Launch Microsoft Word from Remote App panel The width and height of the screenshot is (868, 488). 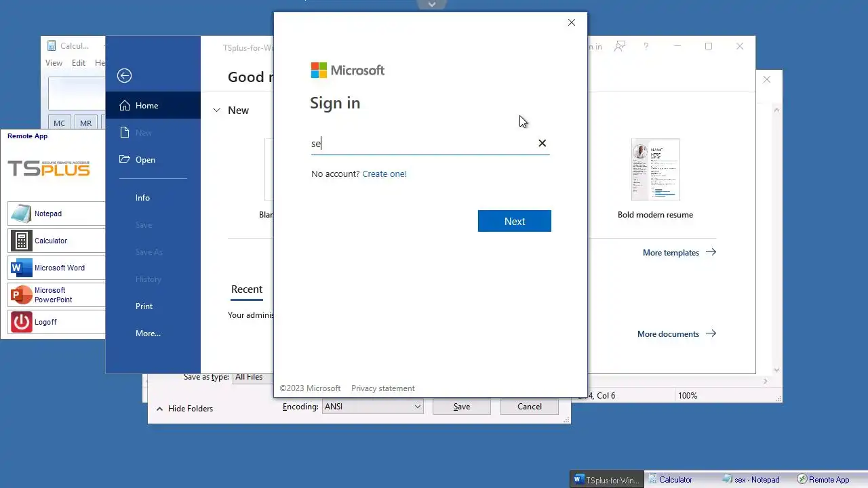[x=57, y=268]
